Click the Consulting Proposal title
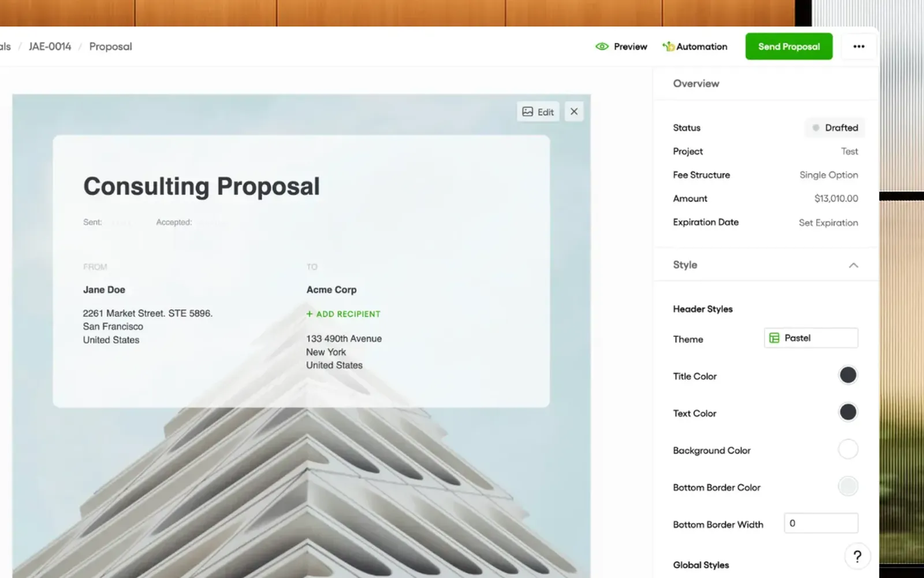Viewport: 924px width, 578px height. [201, 186]
